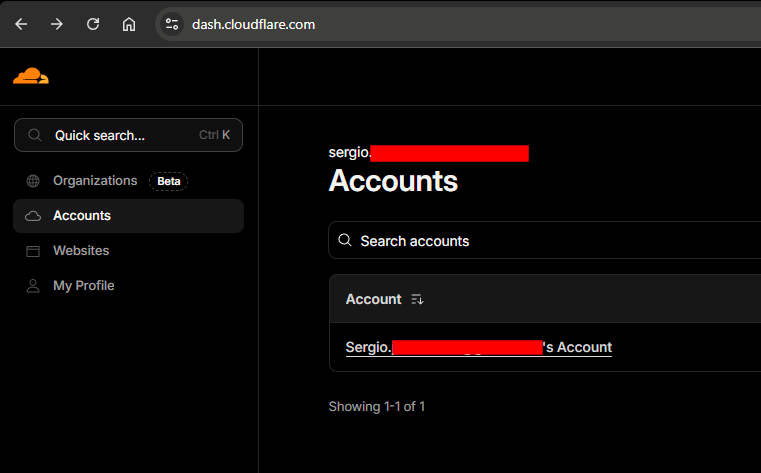Click the magnifier icon in Search accounts
This screenshot has height=473, width=761.
(x=345, y=240)
